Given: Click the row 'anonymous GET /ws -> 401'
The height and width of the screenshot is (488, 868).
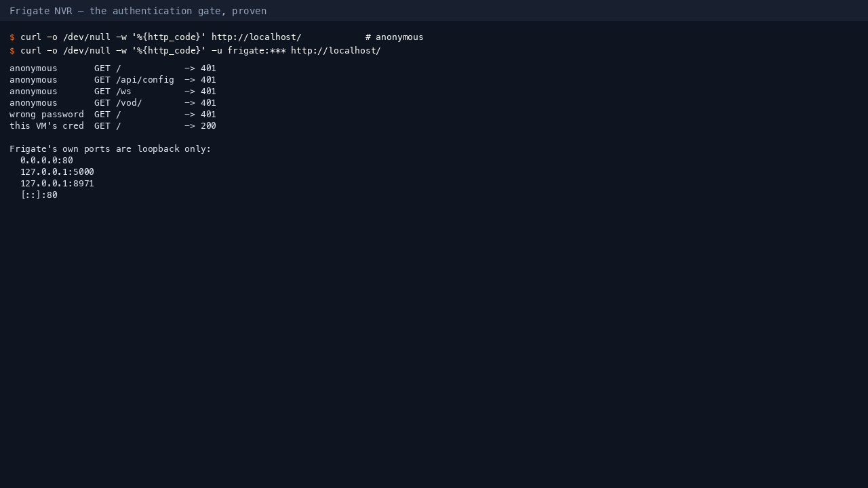Looking at the screenshot, I should click(113, 91).
